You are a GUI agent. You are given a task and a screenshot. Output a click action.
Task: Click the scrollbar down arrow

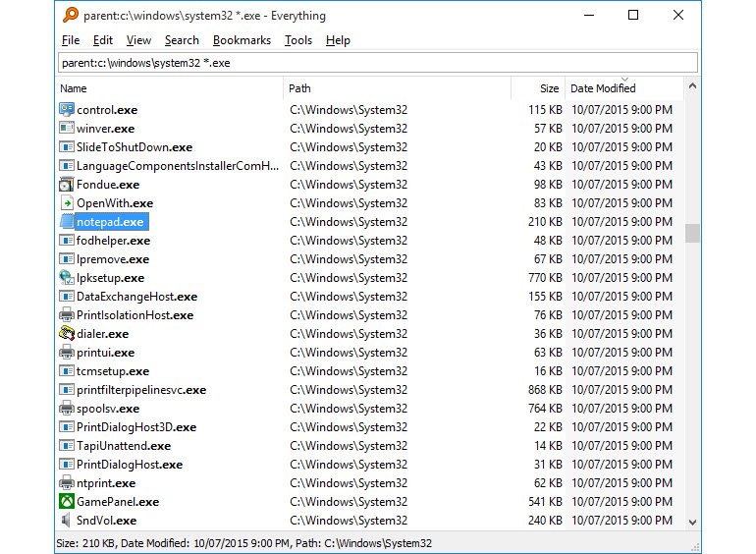tap(693, 523)
